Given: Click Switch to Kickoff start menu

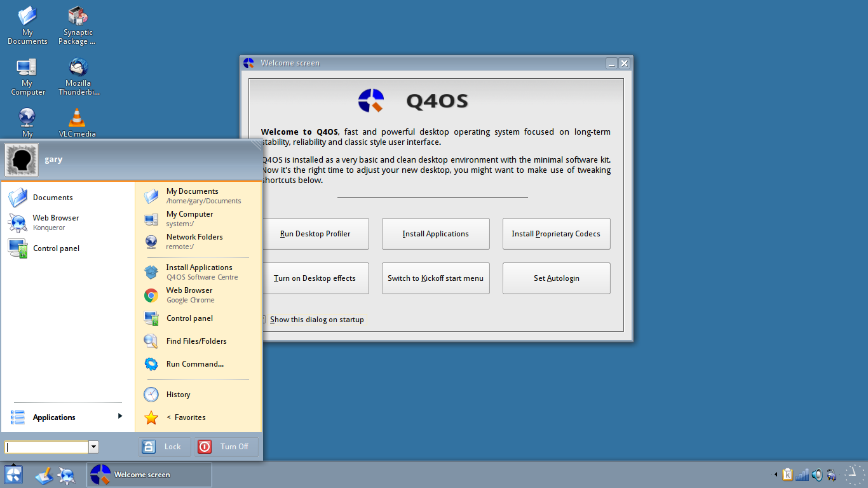Looking at the screenshot, I should click(436, 278).
